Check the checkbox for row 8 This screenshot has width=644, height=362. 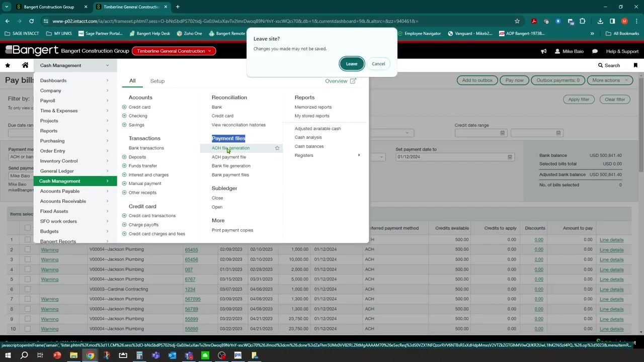point(28,309)
